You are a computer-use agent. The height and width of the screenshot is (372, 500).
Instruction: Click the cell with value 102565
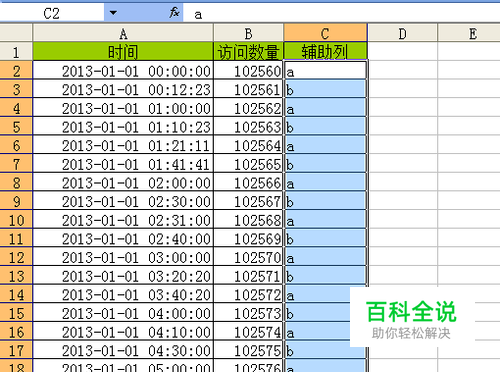point(248,164)
